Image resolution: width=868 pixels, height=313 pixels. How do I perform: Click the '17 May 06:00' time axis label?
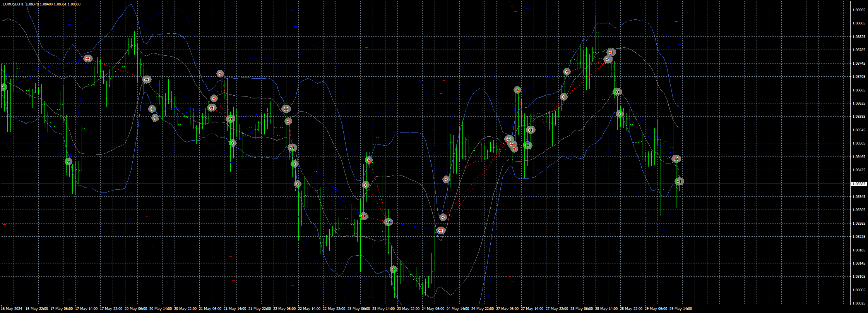click(x=62, y=309)
